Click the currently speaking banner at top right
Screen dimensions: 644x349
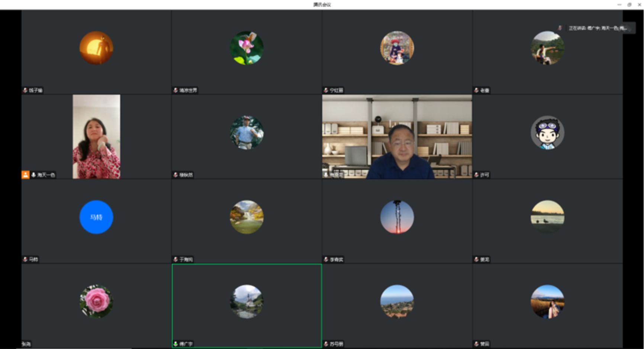[596, 28]
